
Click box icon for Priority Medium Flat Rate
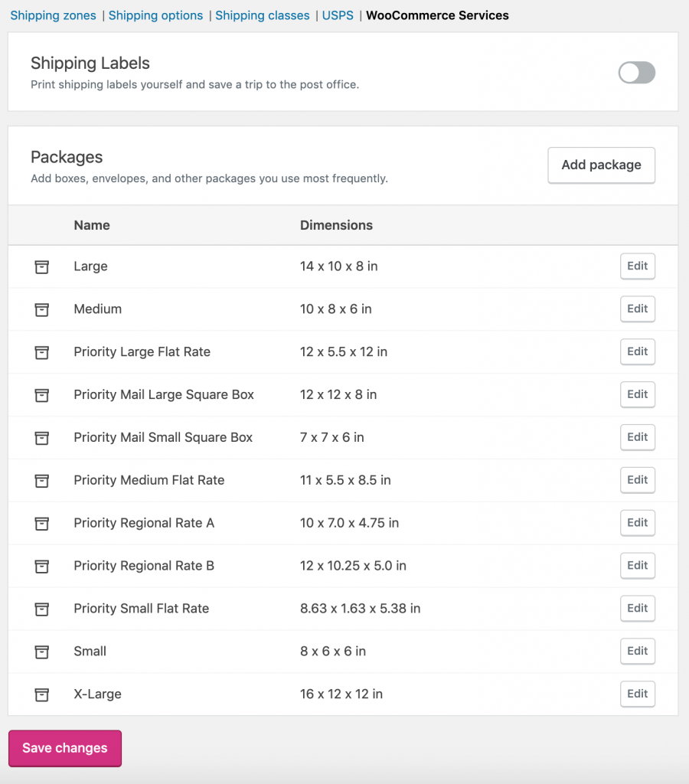click(42, 481)
